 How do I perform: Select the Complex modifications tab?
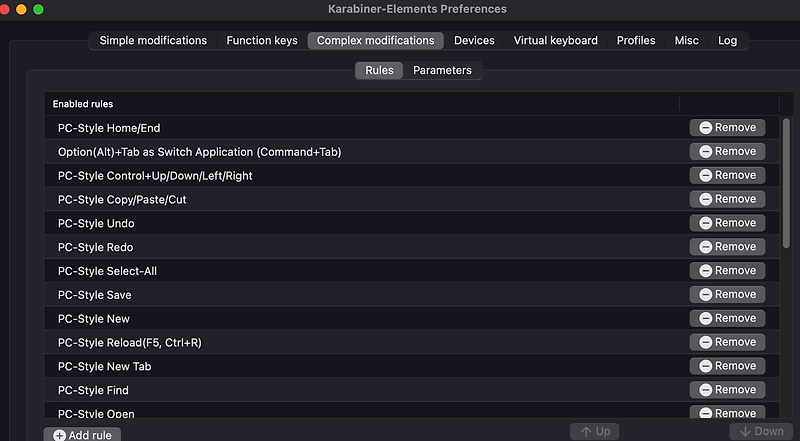coord(376,40)
